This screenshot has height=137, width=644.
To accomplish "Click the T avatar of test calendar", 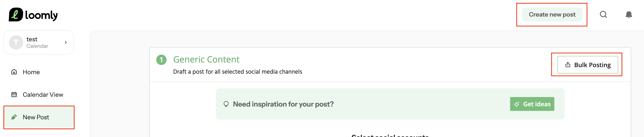I will [x=16, y=42].
